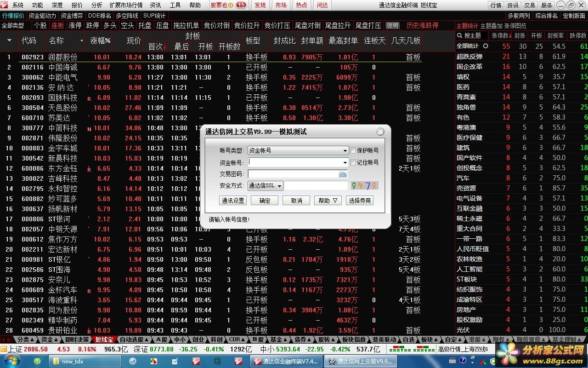Select the 人工智能 theme row

[522, 269]
